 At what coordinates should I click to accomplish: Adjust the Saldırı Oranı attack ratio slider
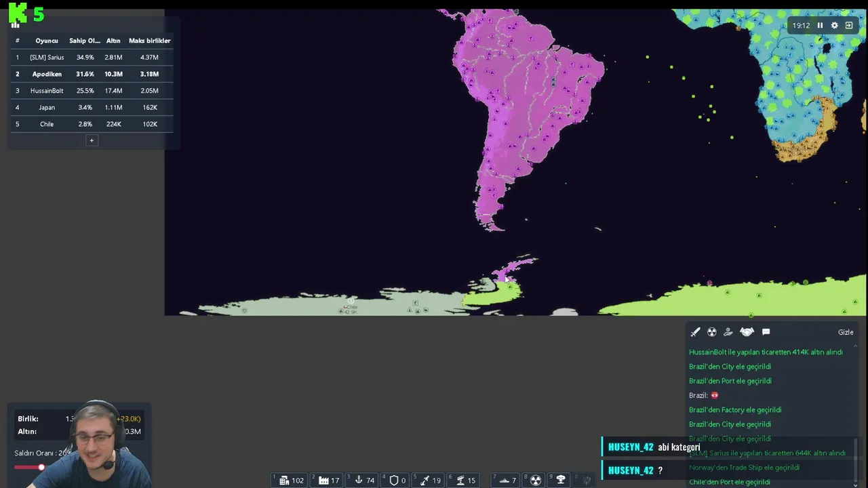(41, 467)
